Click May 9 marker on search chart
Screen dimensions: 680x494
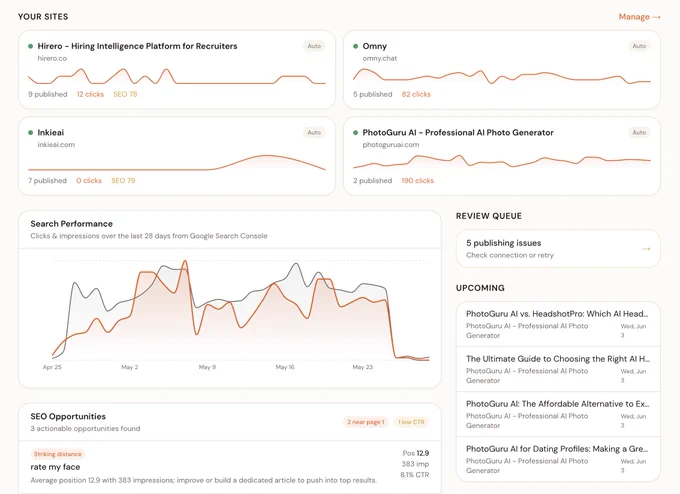[207, 367]
